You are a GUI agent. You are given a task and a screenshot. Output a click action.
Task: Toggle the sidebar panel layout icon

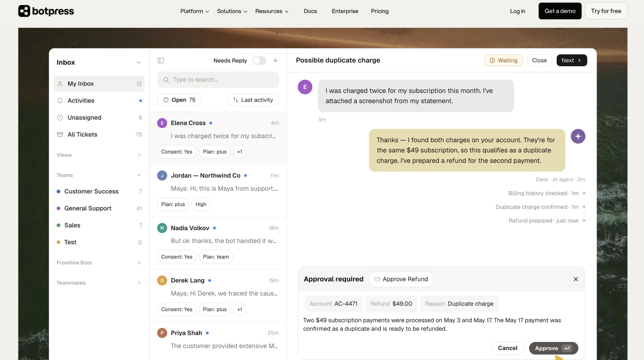(x=161, y=60)
